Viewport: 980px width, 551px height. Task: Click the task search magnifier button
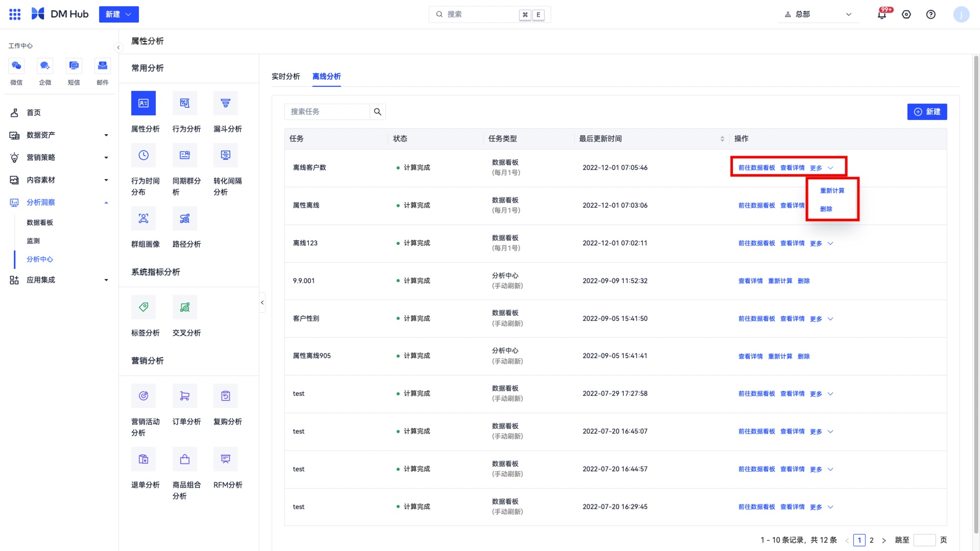378,112
